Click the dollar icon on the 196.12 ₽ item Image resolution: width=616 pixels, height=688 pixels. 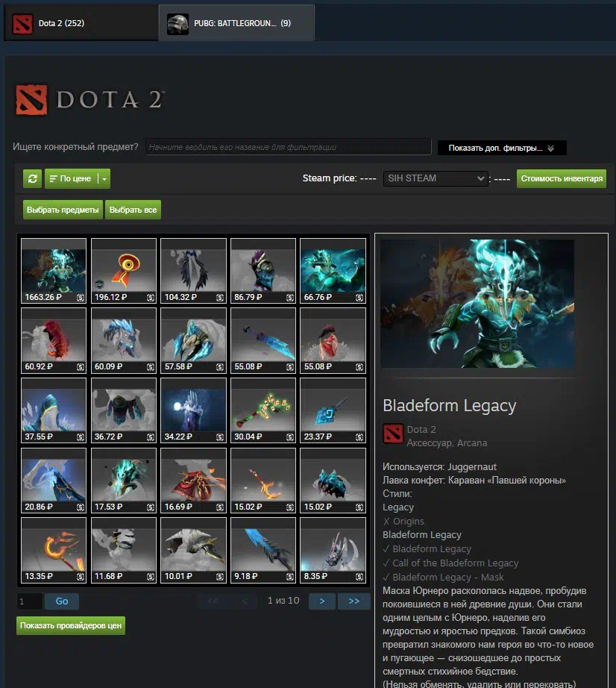pyautogui.click(x=151, y=298)
